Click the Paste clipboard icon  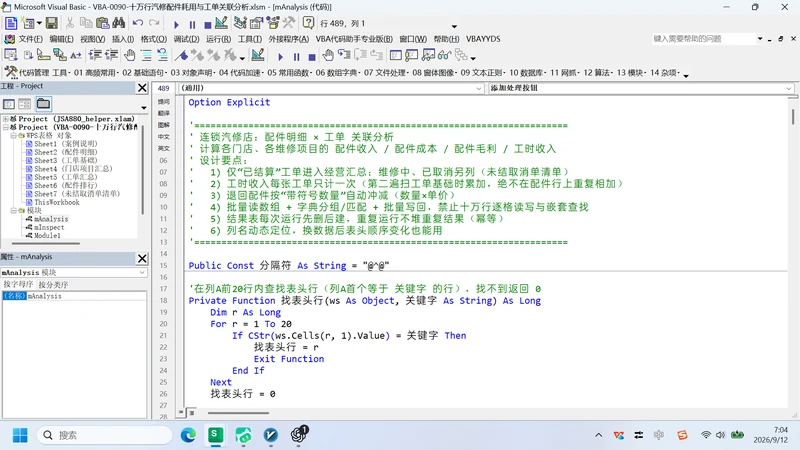tap(103, 23)
